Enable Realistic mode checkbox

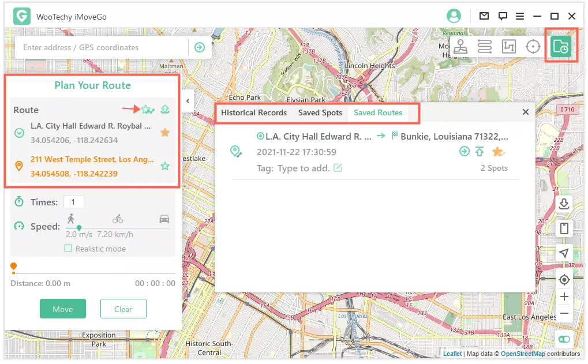click(68, 249)
